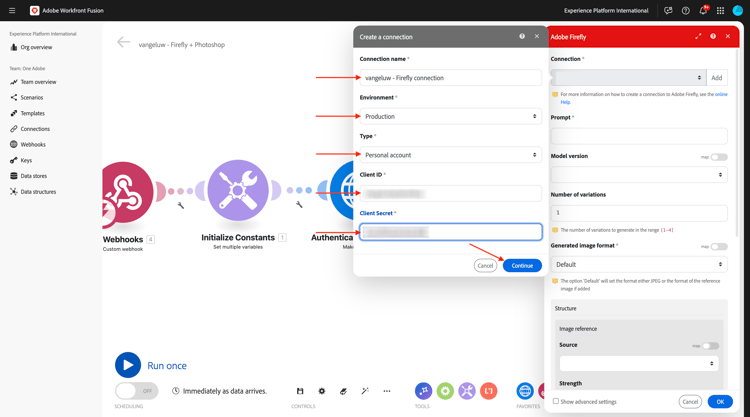Click the green gear tools icon
The width and height of the screenshot is (750, 417).
coord(445,391)
